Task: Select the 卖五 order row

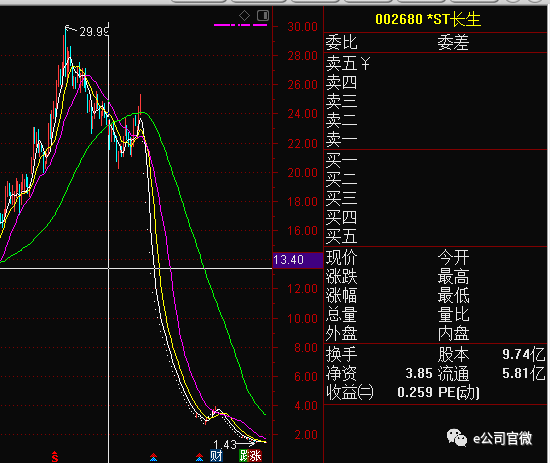Action: (435, 63)
